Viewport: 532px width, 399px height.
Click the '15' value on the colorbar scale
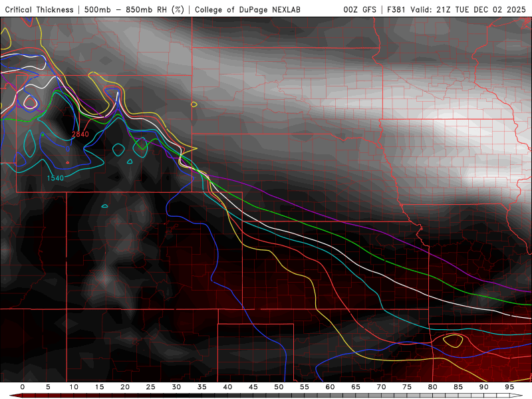click(x=99, y=387)
